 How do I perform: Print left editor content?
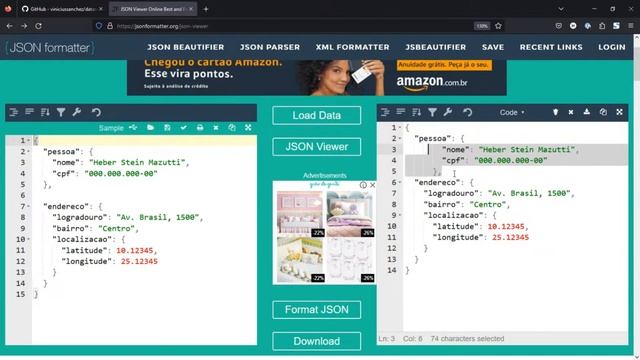200,128
